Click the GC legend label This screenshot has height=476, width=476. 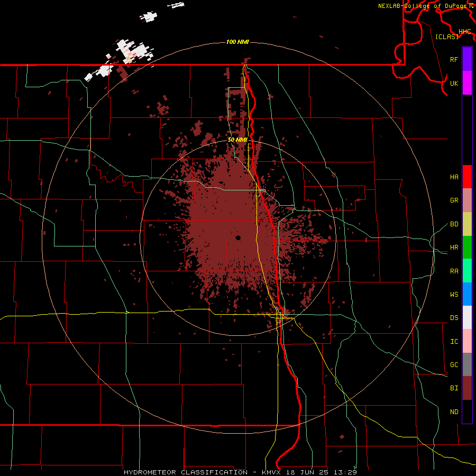coord(454,364)
